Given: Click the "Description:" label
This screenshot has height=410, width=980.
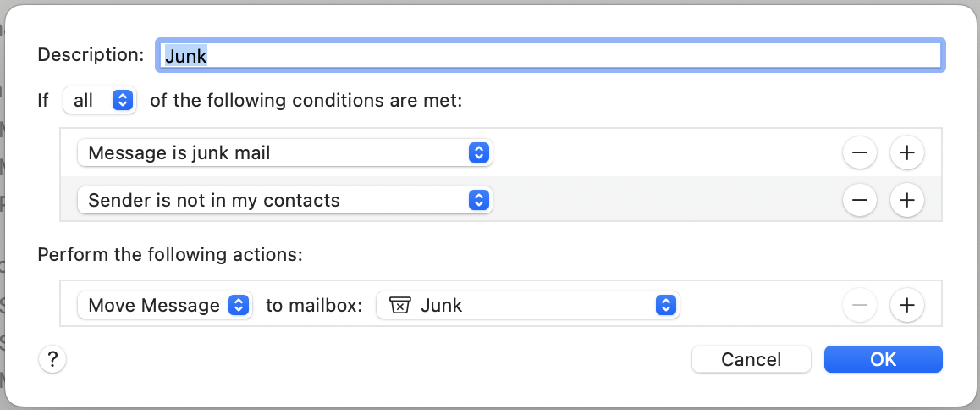Looking at the screenshot, I should 91,55.
